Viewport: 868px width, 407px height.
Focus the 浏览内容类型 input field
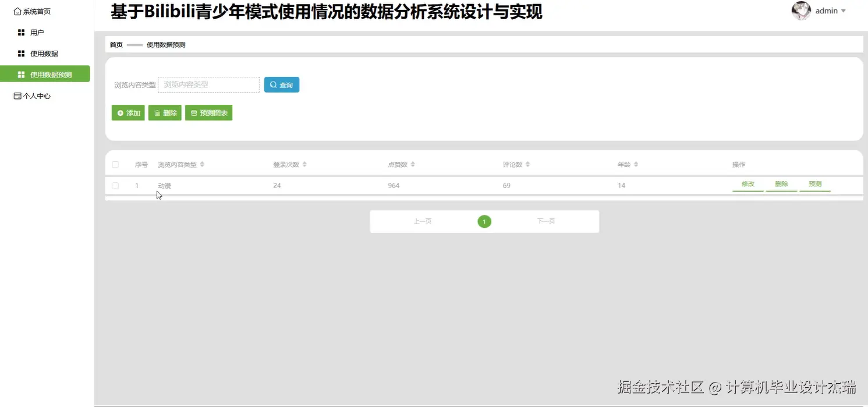click(x=208, y=84)
